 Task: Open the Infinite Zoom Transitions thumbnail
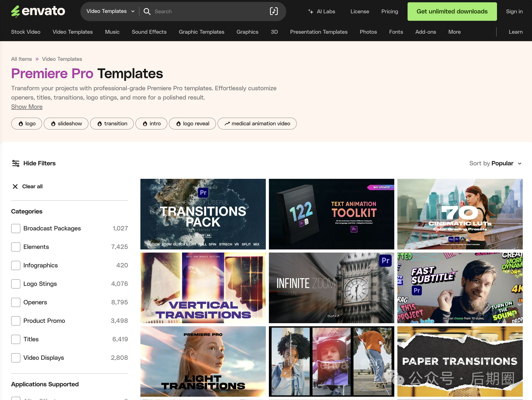331,288
